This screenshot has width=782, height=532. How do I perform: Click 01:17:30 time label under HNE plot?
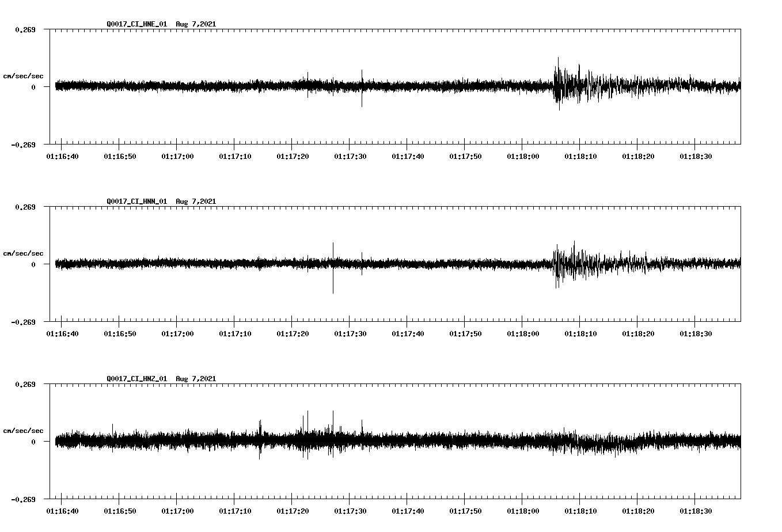point(350,157)
